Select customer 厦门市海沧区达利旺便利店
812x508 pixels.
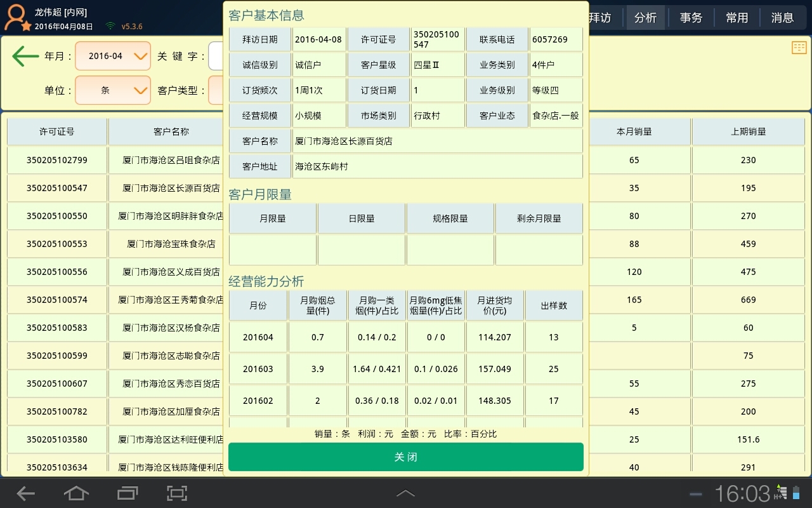pyautogui.click(x=171, y=439)
